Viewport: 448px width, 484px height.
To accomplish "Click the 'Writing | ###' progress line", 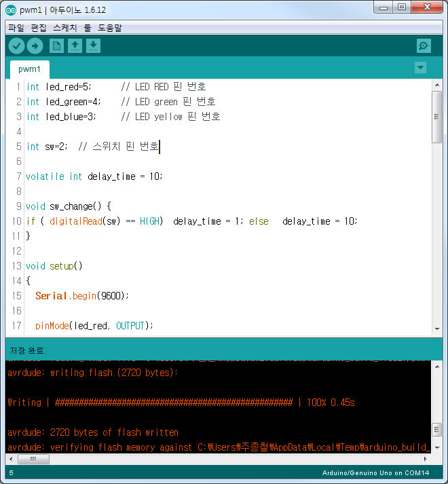I will click(x=181, y=403).
